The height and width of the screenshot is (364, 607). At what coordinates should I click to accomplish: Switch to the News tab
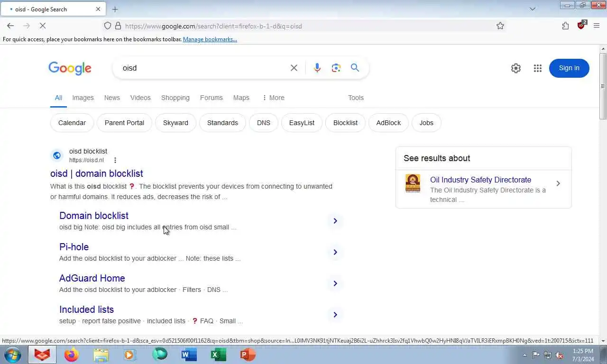click(x=112, y=98)
